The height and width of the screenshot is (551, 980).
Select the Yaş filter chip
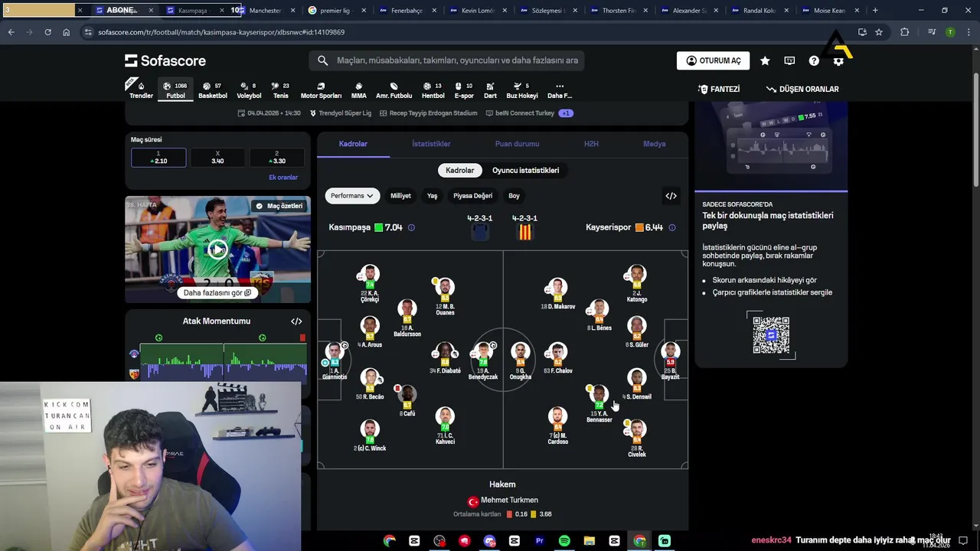[432, 196]
